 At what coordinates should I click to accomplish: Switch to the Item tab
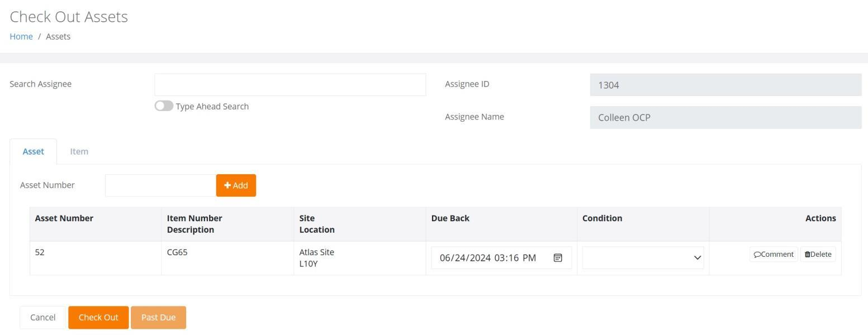tap(79, 151)
